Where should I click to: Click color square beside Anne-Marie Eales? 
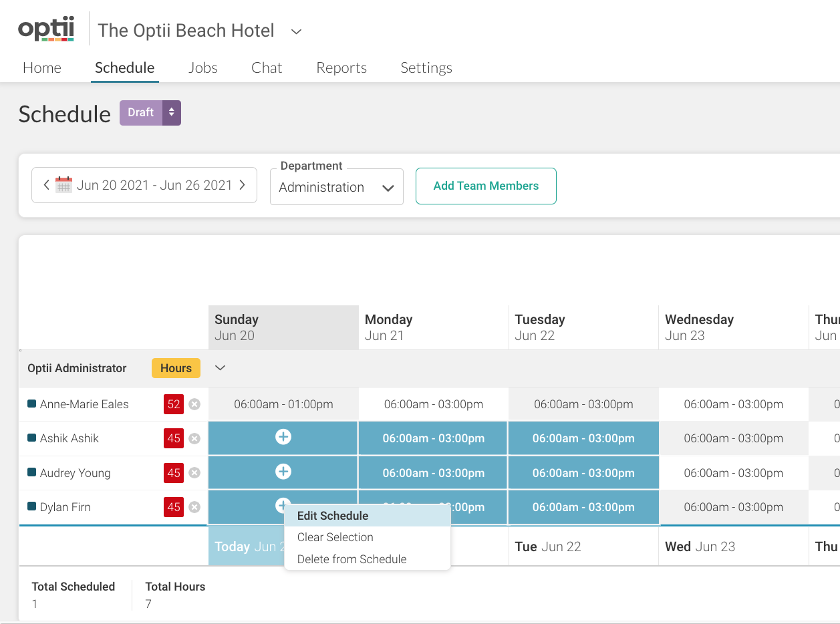tap(31, 404)
